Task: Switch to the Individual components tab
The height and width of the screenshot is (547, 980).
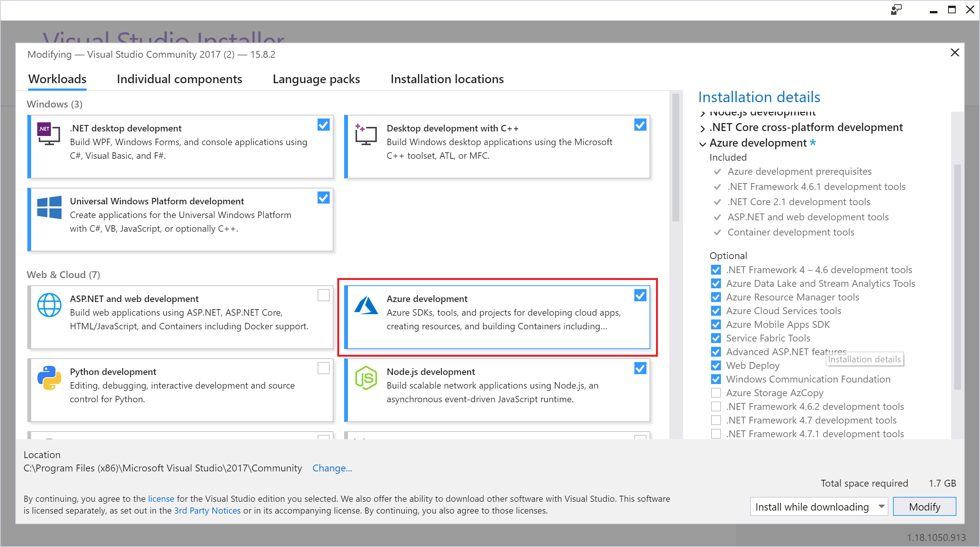Action: [179, 78]
